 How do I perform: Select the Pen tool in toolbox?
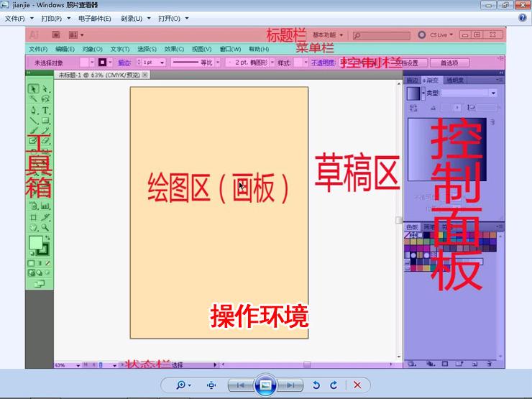click(33, 111)
